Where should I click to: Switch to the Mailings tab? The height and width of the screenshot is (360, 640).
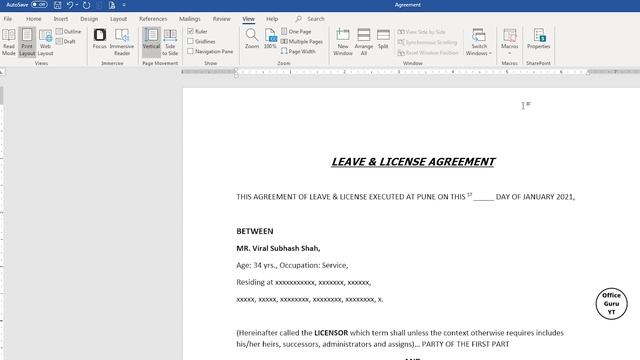[190, 19]
